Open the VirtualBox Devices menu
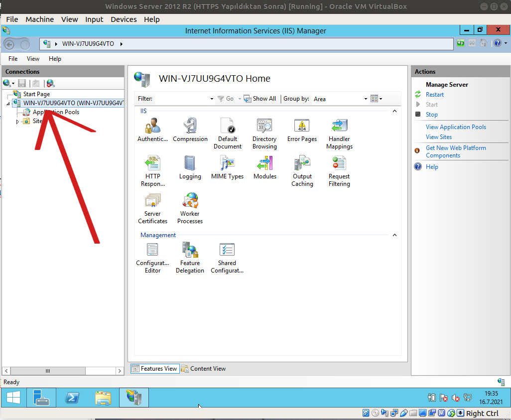The image size is (511, 420). [x=124, y=19]
